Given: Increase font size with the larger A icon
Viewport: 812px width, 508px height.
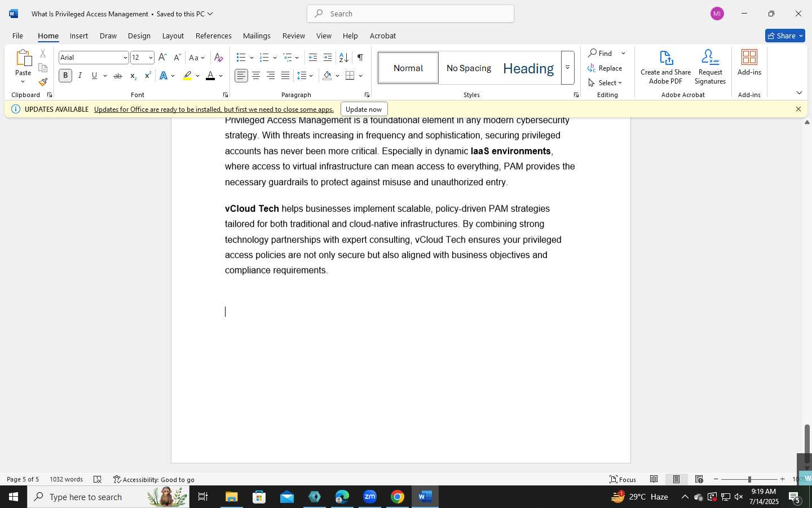Looking at the screenshot, I should coord(162,58).
